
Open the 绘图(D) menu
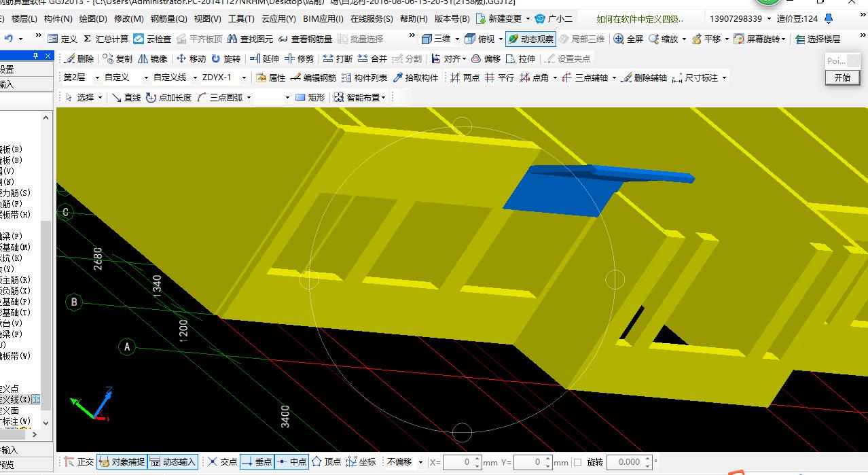point(92,19)
